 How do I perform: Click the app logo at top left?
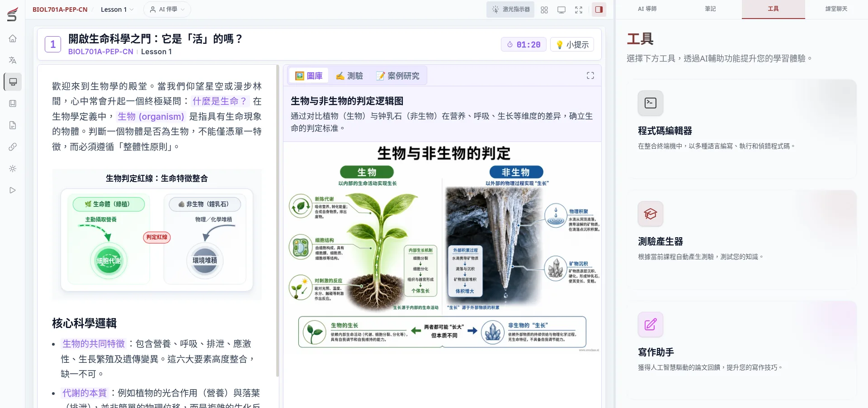(x=13, y=14)
